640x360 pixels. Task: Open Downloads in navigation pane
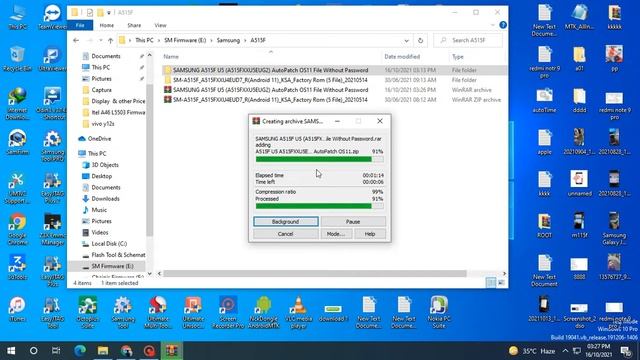(x=105, y=199)
